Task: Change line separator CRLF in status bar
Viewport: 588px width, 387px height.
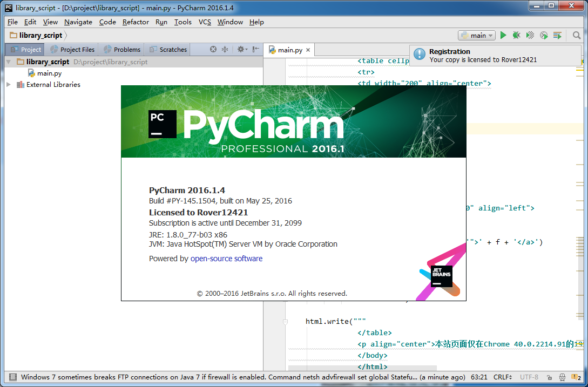Action: pyautogui.click(x=503, y=377)
